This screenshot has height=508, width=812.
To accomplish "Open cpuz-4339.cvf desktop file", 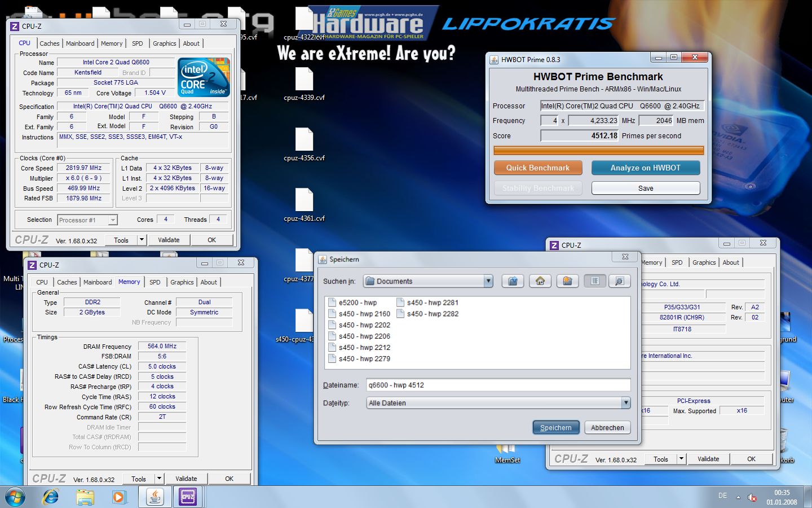I will (304, 84).
